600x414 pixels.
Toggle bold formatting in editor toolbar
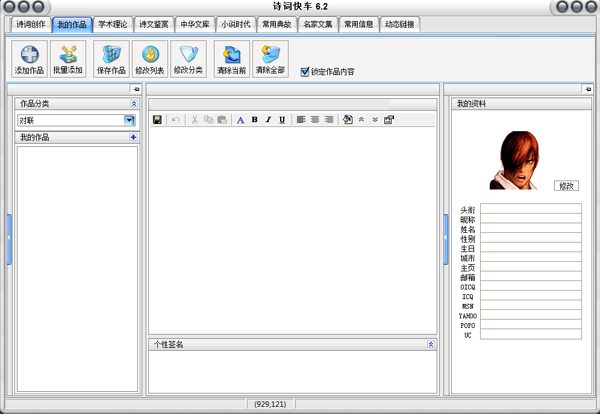254,120
